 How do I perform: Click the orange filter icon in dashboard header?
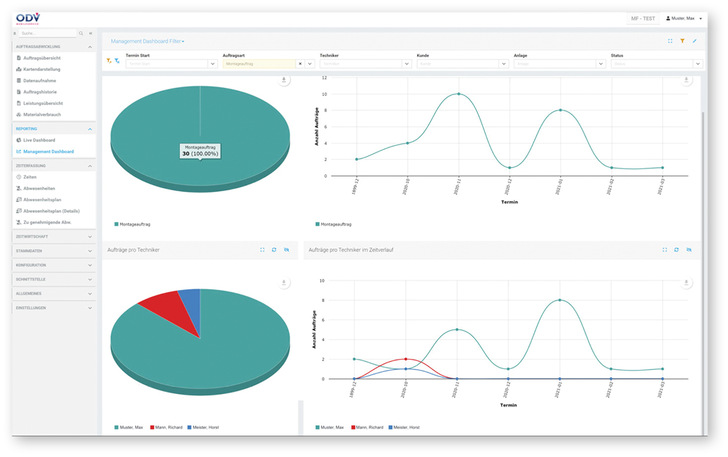681,41
